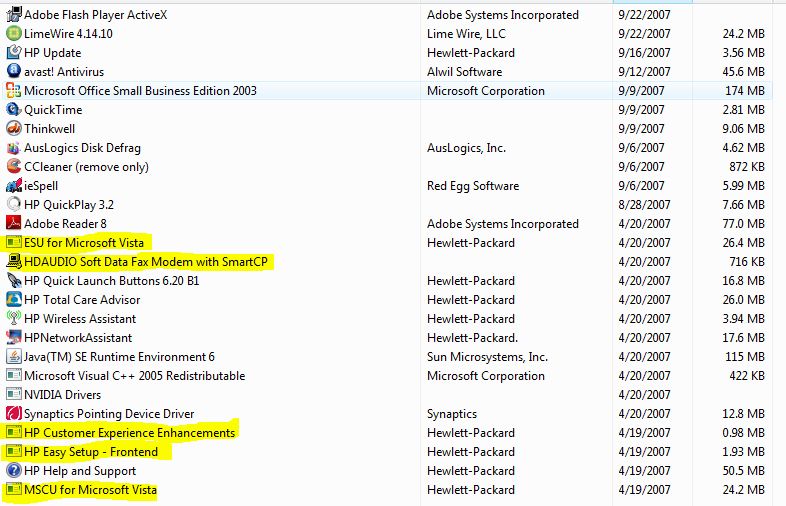Viewport: 786px width, 506px height.
Task: Select the HP Wireless Assistant antenna icon
Action: (x=14, y=318)
